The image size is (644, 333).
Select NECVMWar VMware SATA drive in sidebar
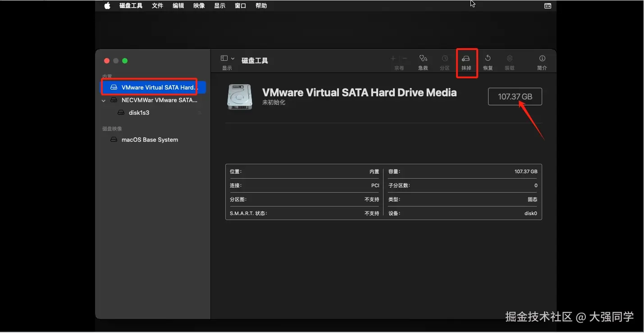153,100
